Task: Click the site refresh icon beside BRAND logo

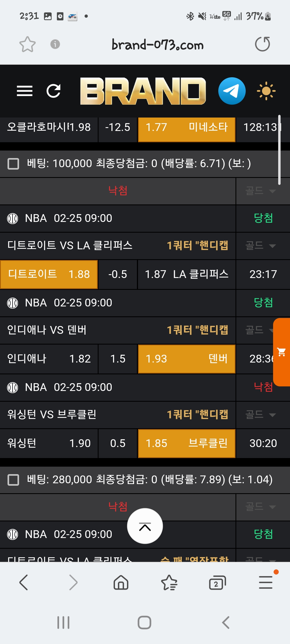Action: click(x=53, y=91)
